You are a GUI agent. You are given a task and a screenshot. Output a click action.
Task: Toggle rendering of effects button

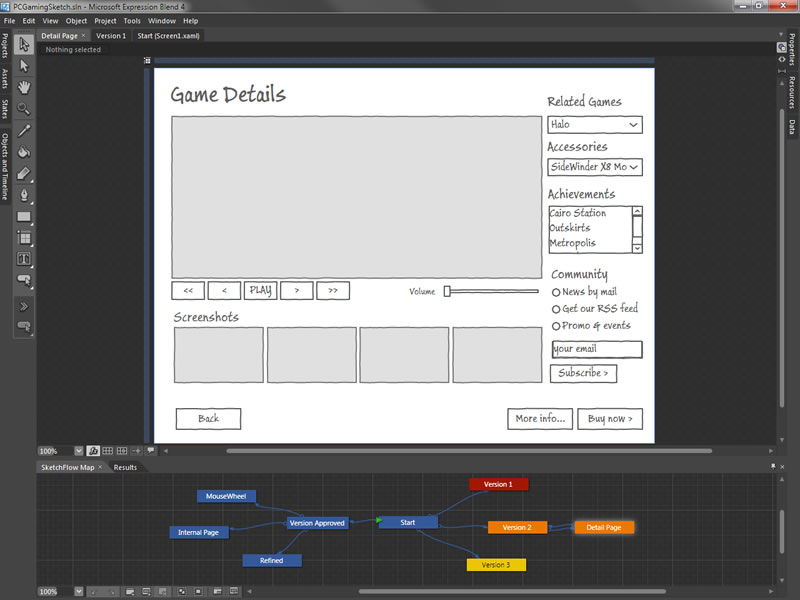(93, 451)
